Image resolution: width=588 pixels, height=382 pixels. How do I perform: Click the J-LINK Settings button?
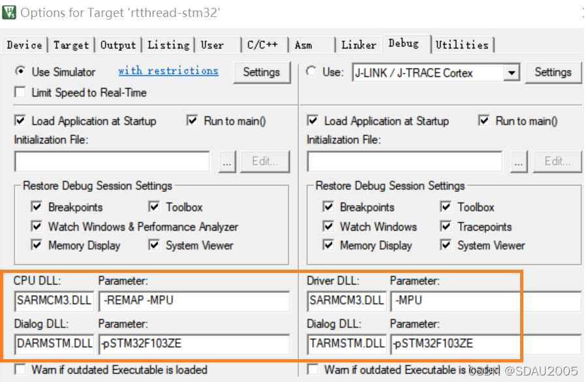click(553, 72)
